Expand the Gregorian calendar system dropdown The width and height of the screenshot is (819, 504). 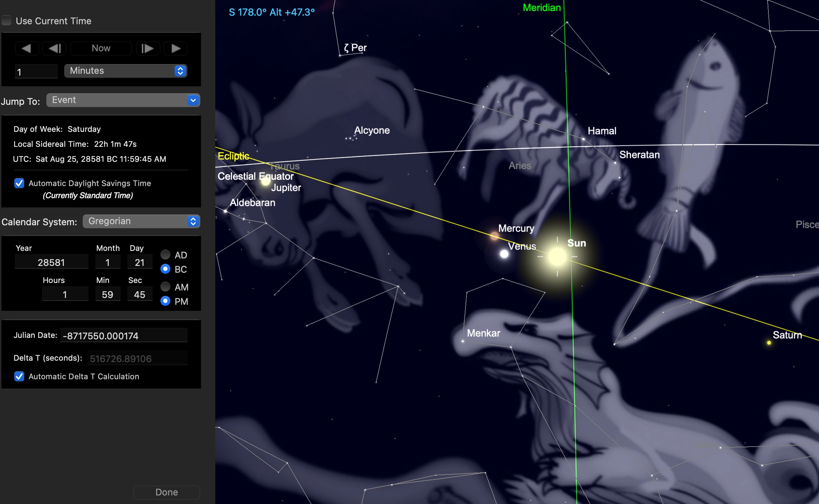pyautogui.click(x=141, y=221)
